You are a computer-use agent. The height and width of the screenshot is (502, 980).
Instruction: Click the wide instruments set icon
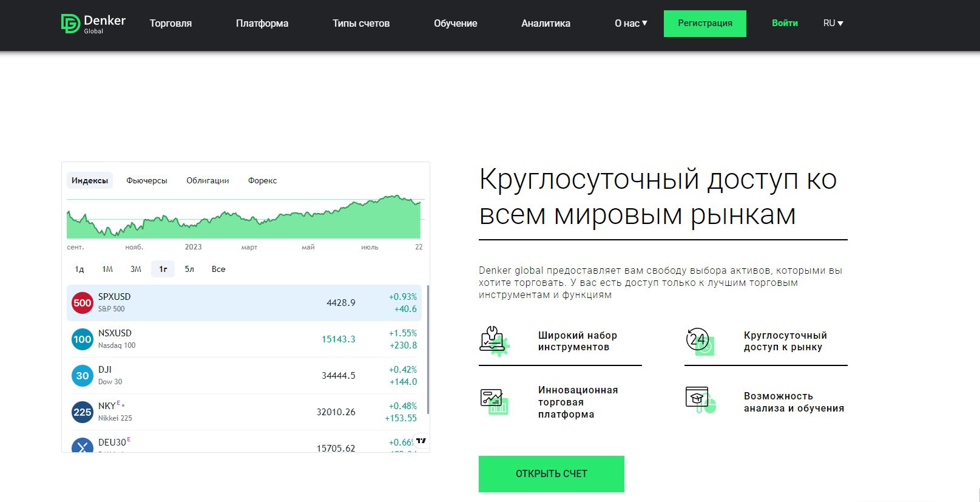tap(495, 341)
